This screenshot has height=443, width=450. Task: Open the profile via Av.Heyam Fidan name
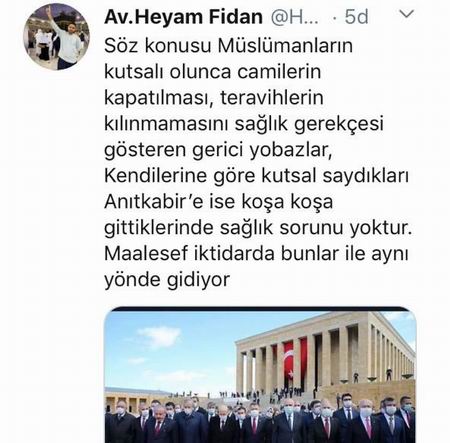coord(183,17)
